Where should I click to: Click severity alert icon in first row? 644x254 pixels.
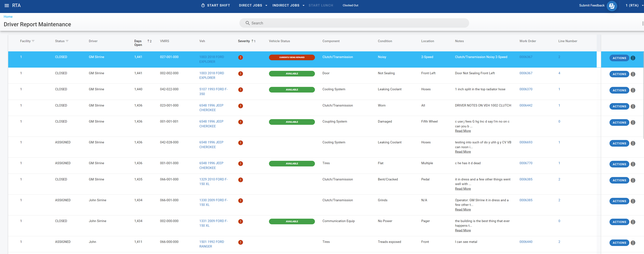pos(240,58)
